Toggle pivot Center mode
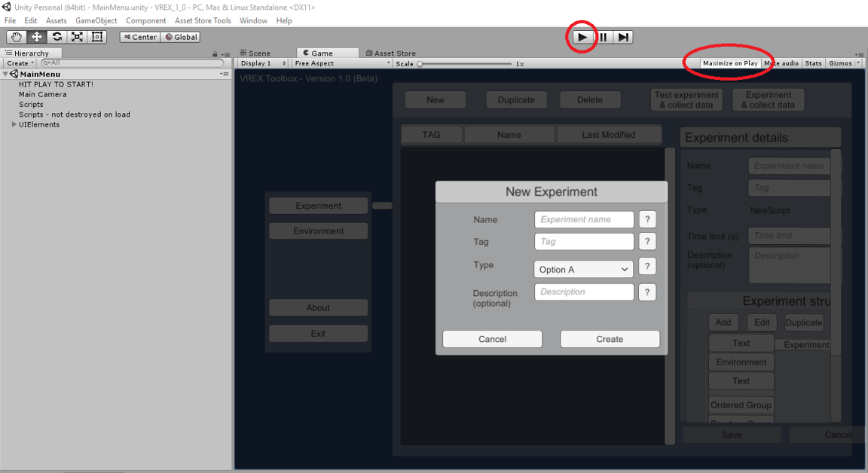Screen dimensions: 868x473 pos(140,37)
